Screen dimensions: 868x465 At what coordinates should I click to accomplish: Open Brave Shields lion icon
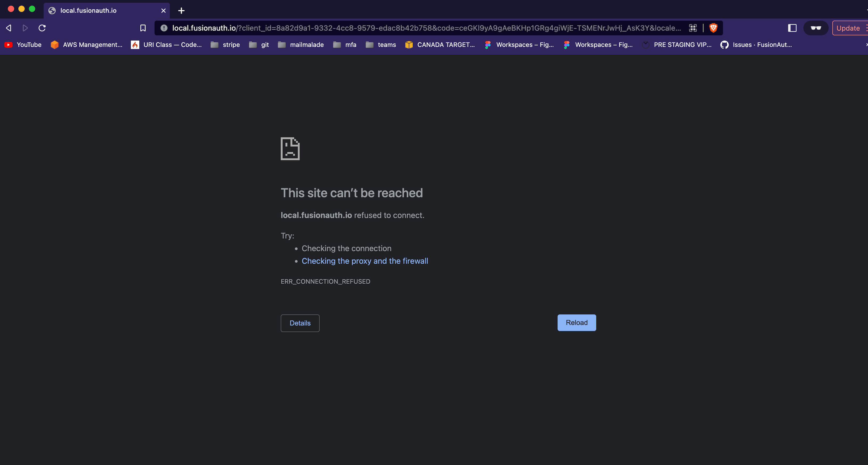point(713,28)
